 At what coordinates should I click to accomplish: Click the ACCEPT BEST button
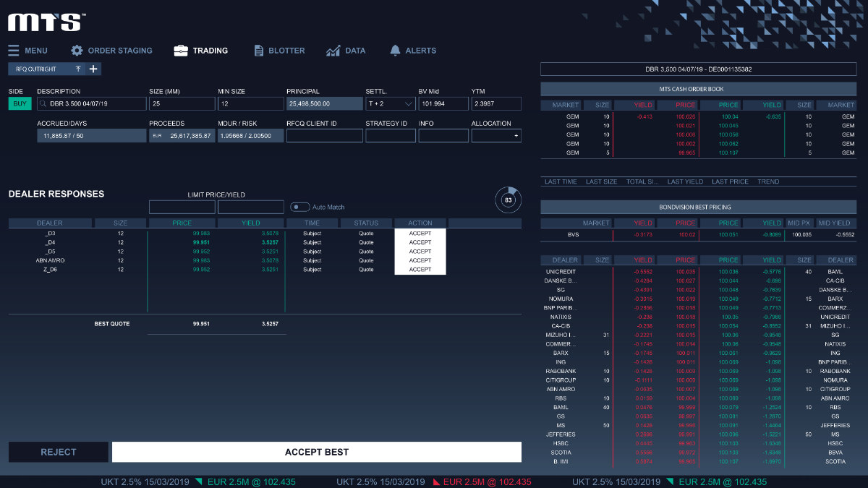[x=317, y=452]
